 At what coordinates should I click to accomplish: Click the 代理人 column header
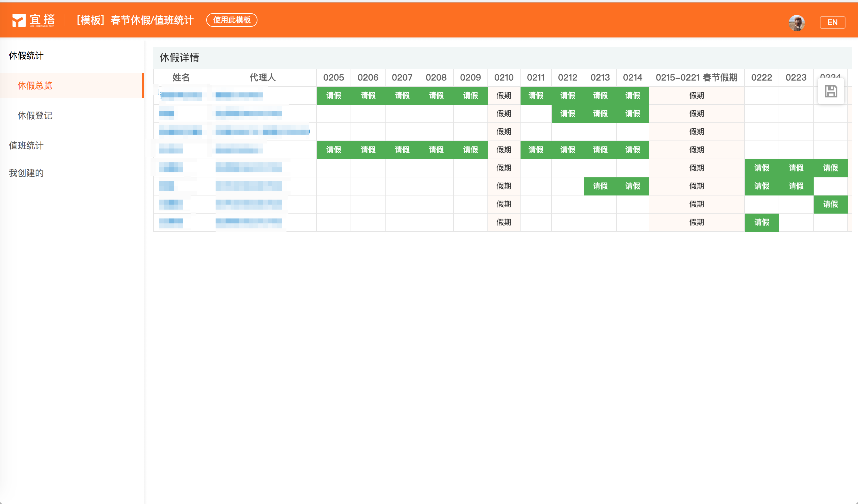pyautogui.click(x=262, y=77)
